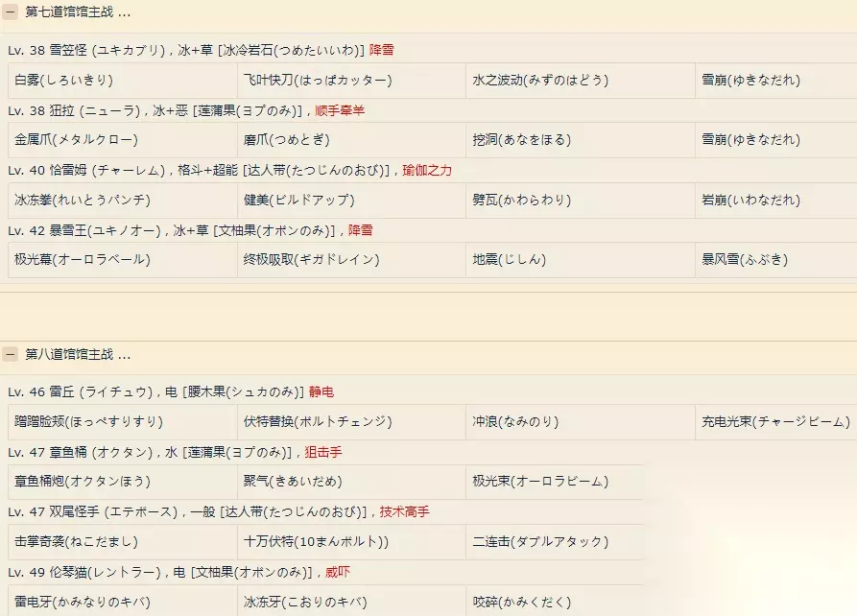Click the 白雾(しろいきり) move cell

point(123,81)
